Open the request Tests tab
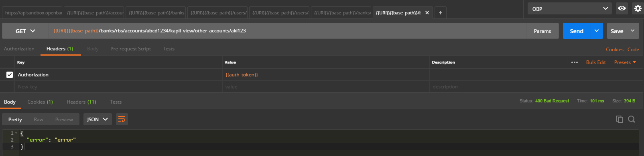The image size is (644, 156). pyautogui.click(x=169, y=49)
